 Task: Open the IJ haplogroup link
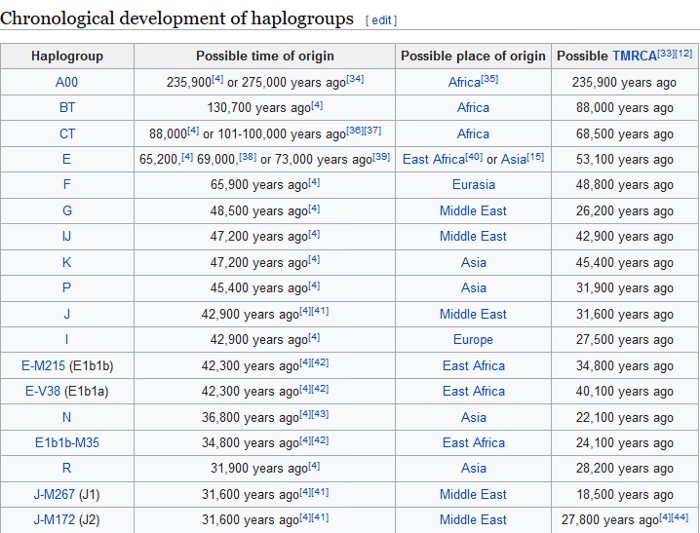click(67, 236)
